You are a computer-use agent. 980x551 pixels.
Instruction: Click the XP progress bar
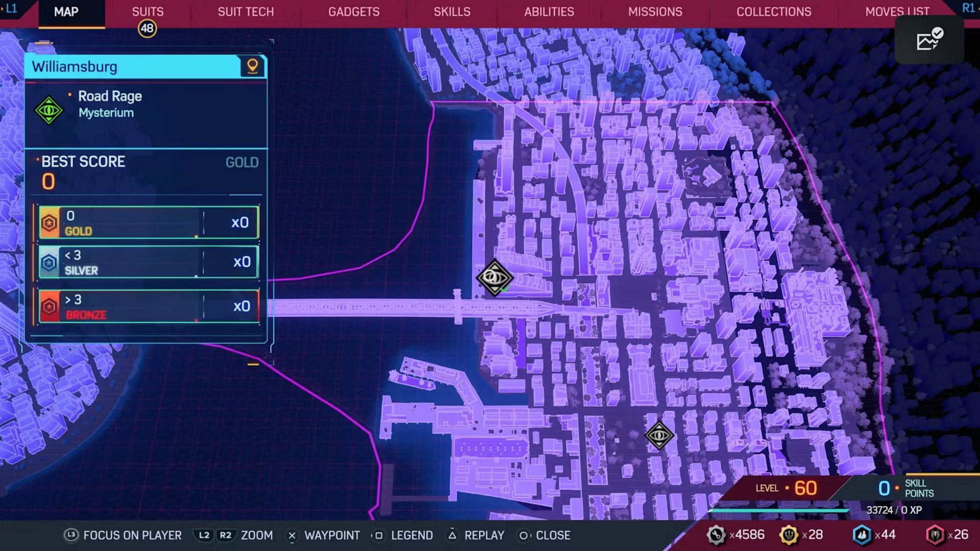point(778,510)
